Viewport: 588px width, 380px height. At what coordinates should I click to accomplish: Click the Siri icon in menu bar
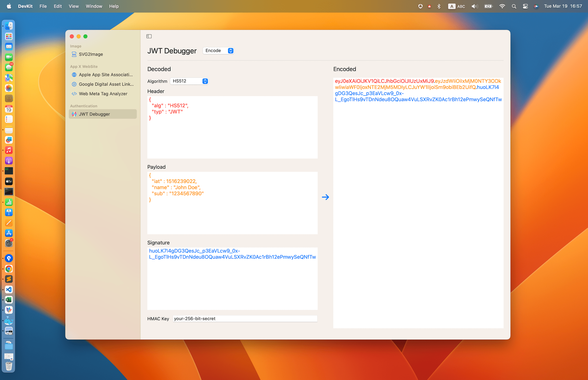[536, 6]
